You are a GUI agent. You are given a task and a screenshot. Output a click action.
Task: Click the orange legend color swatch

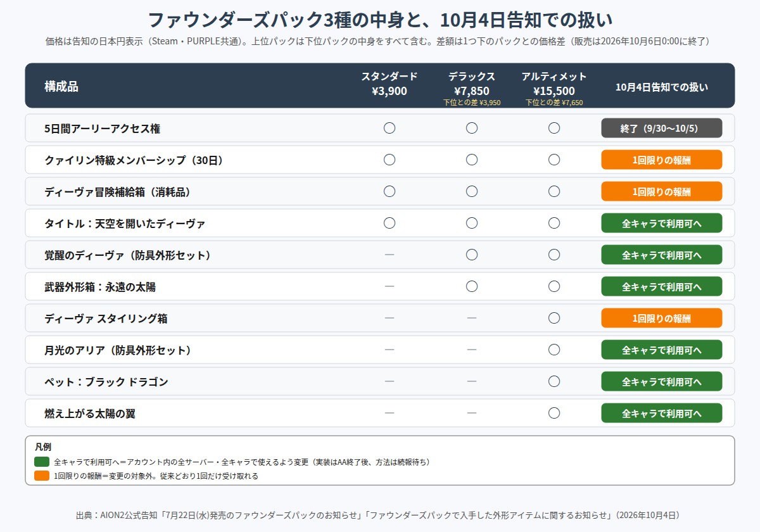coord(42,476)
